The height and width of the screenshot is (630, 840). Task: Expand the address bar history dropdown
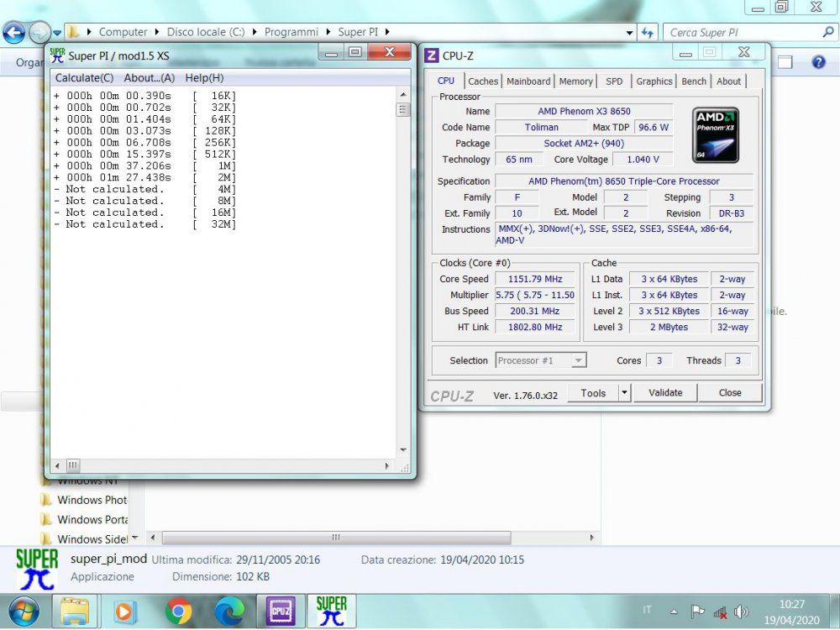click(x=630, y=33)
